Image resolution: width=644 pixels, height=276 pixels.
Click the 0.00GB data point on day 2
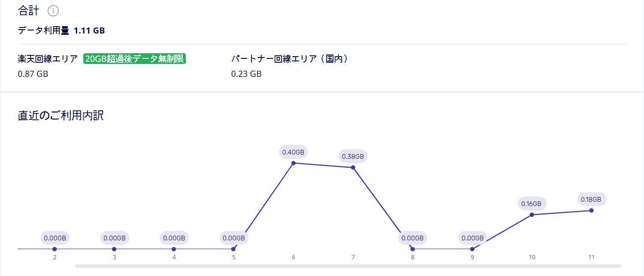point(55,249)
